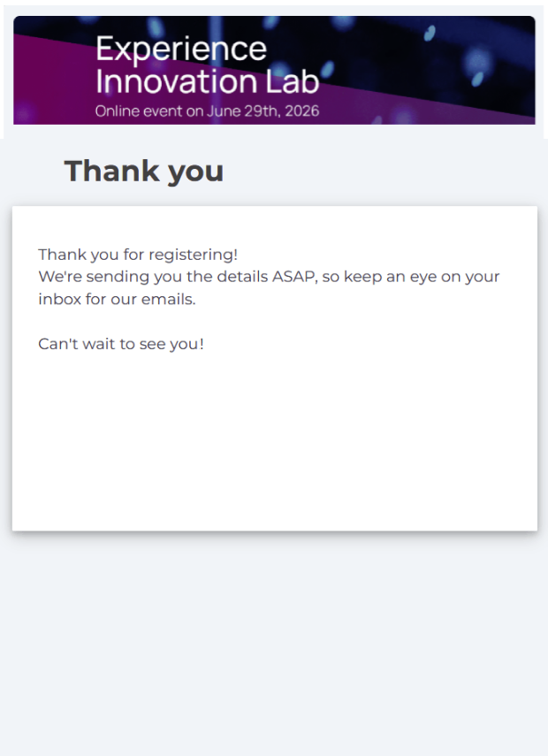Click "2026" in the banner subtitle
The image size is (548, 756).
pos(301,111)
